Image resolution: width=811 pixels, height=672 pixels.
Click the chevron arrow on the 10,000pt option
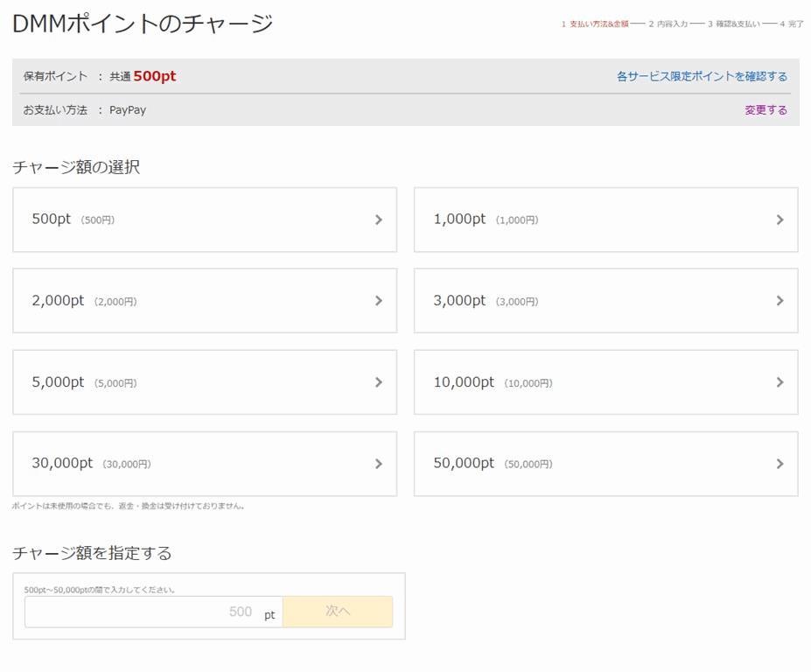(x=780, y=382)
